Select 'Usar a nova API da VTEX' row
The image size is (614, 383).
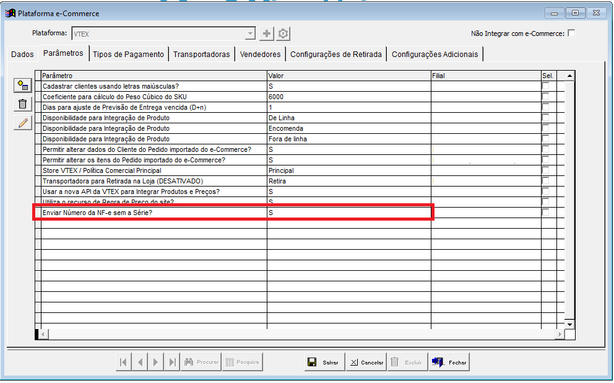click(x=299, y=192)
